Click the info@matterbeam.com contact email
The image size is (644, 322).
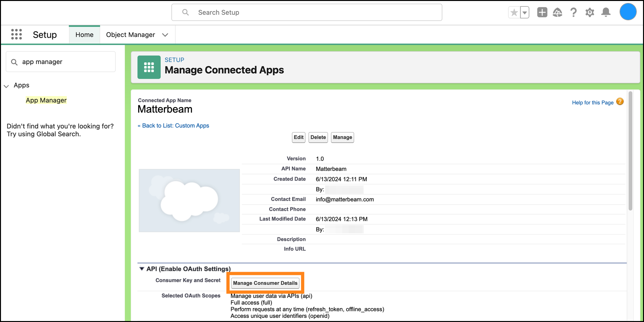click(345, 199)
